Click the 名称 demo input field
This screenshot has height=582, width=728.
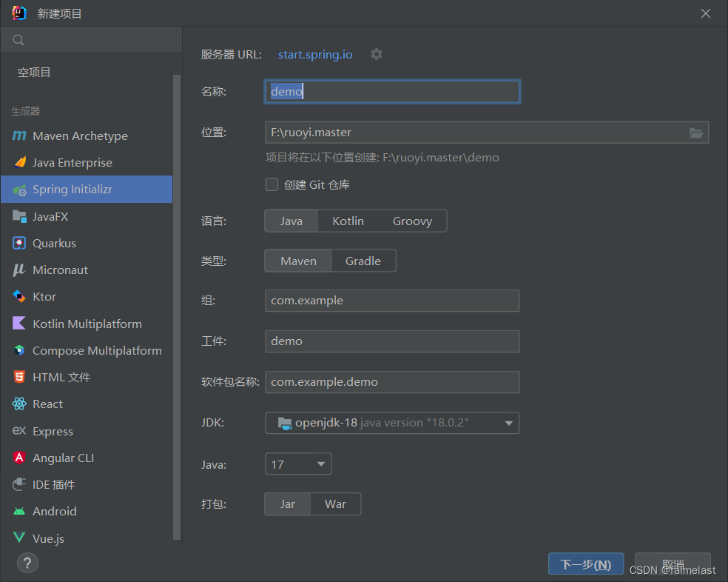coord(392,92)
